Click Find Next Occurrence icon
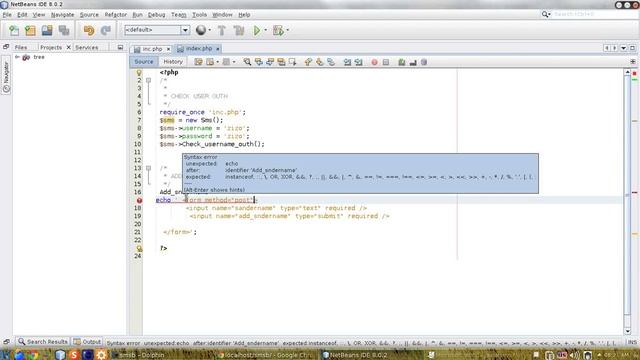Viewport: 640px width, 360px height. click(x=270, y=62)
